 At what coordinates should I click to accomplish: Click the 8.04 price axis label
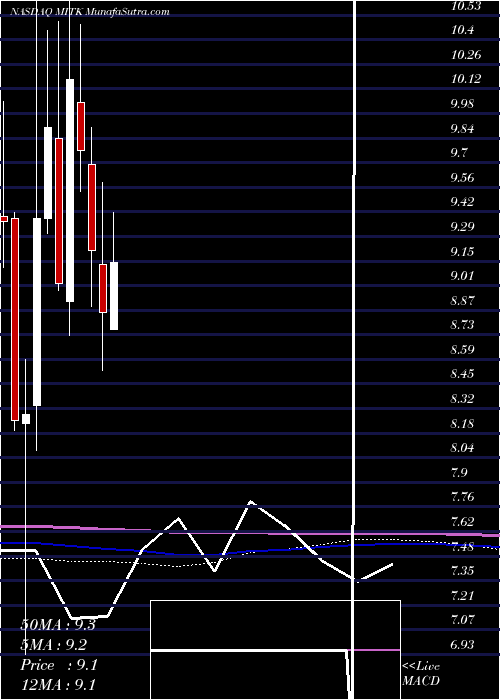464,447
